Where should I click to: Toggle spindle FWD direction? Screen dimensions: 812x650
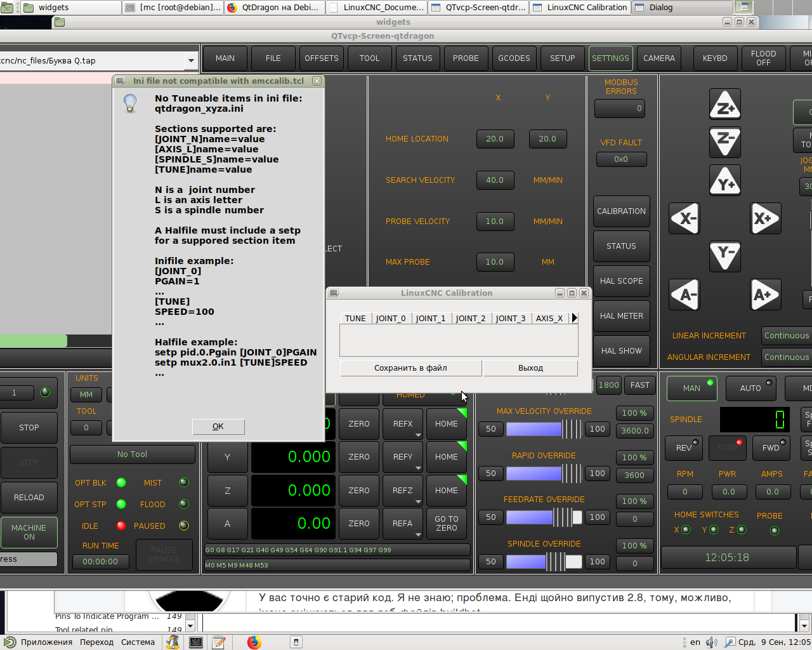[771, 448]
